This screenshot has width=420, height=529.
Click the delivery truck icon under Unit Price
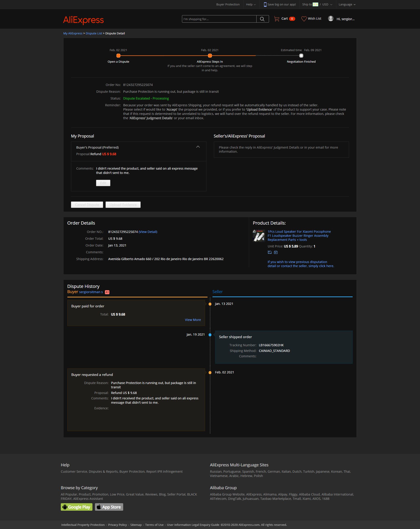coord(270,252)
